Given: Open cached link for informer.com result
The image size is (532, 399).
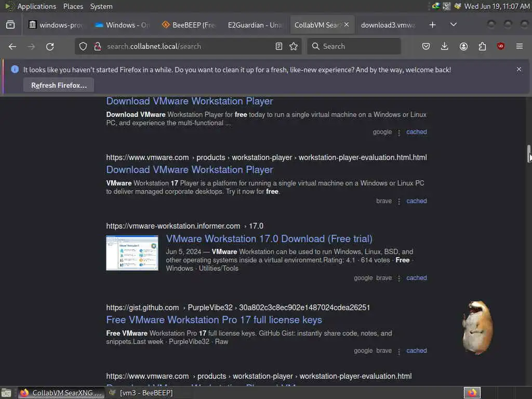Looking at the screenshot, I should tap(416, 278).
